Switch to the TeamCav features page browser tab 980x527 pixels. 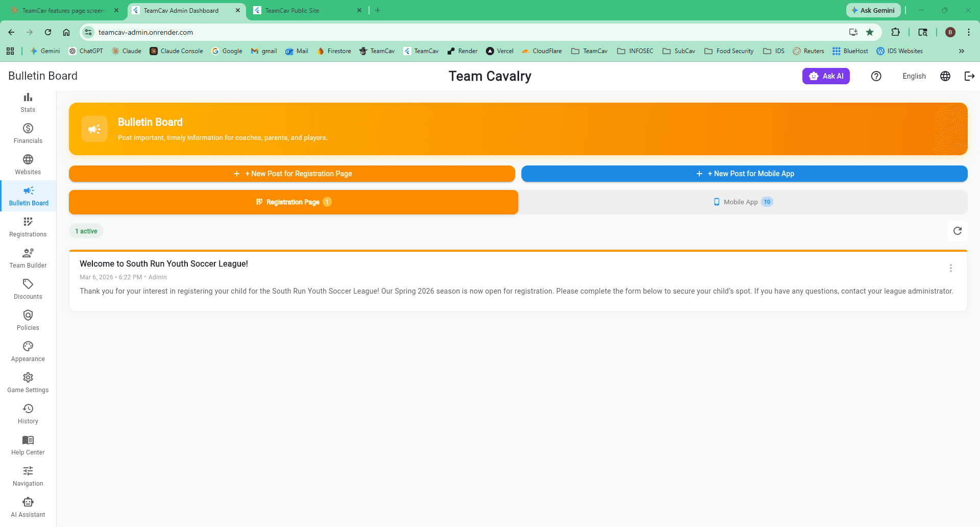pos(64,11)
